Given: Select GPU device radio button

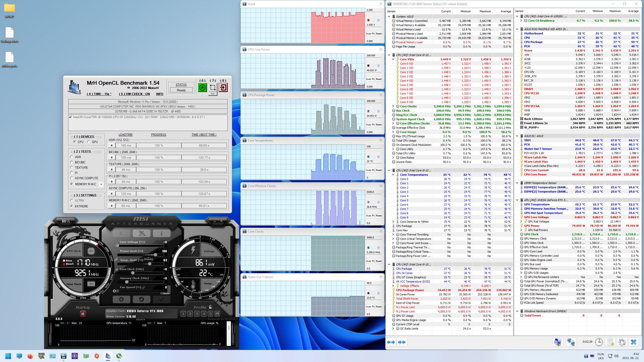Looking at the screenshot, I should [89, 142].
